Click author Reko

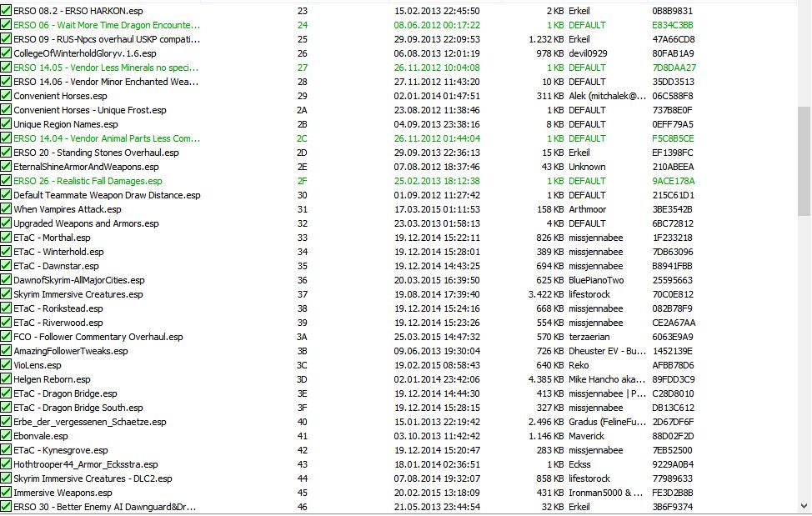(579, 365)
